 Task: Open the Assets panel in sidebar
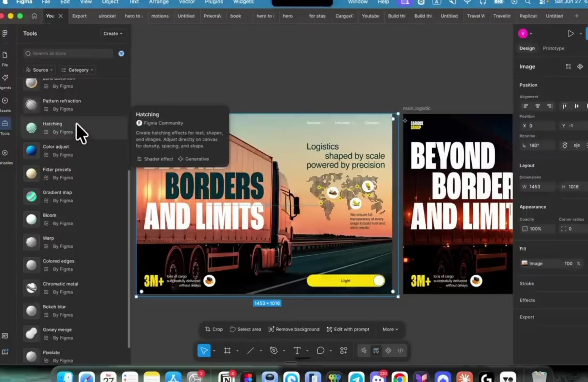(5, 104)
